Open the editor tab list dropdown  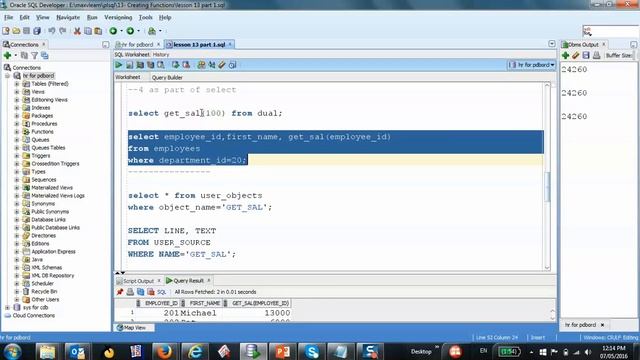tap(552, 44)
